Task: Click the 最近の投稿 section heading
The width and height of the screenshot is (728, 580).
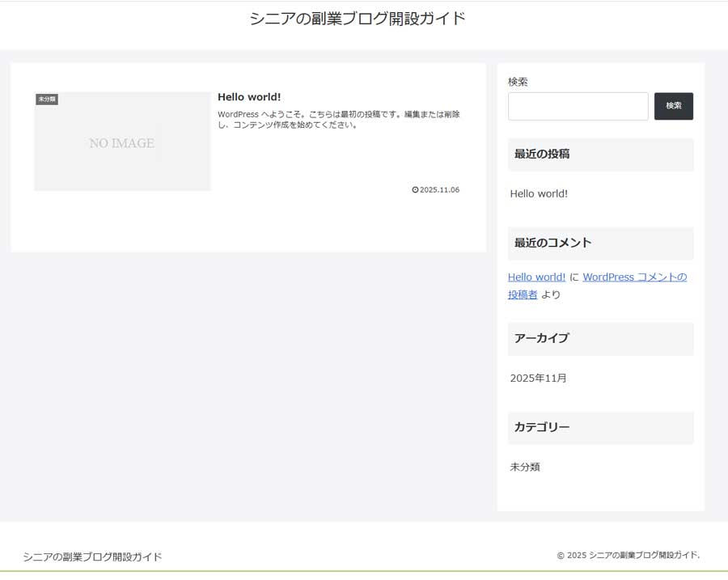Action: 543,154
